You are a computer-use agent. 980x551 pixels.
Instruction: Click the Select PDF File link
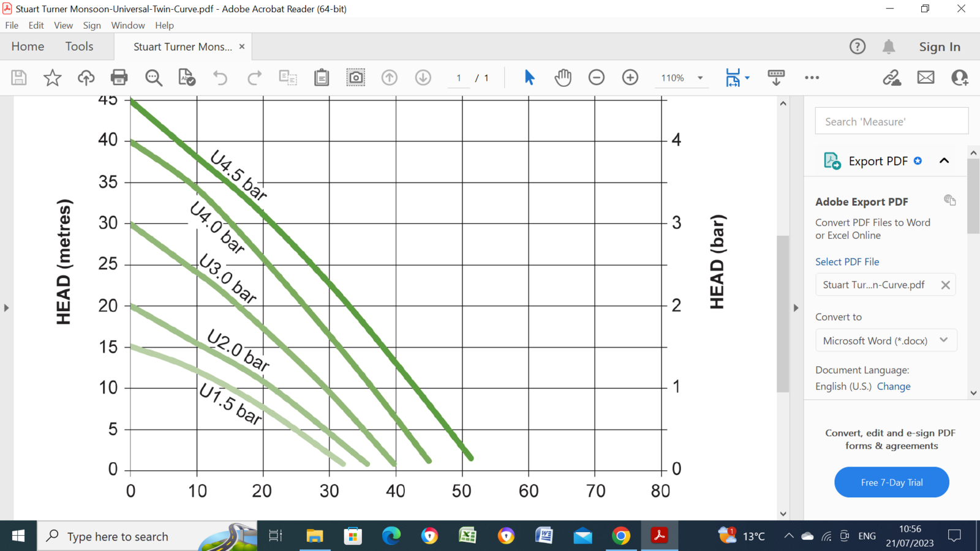847,261
